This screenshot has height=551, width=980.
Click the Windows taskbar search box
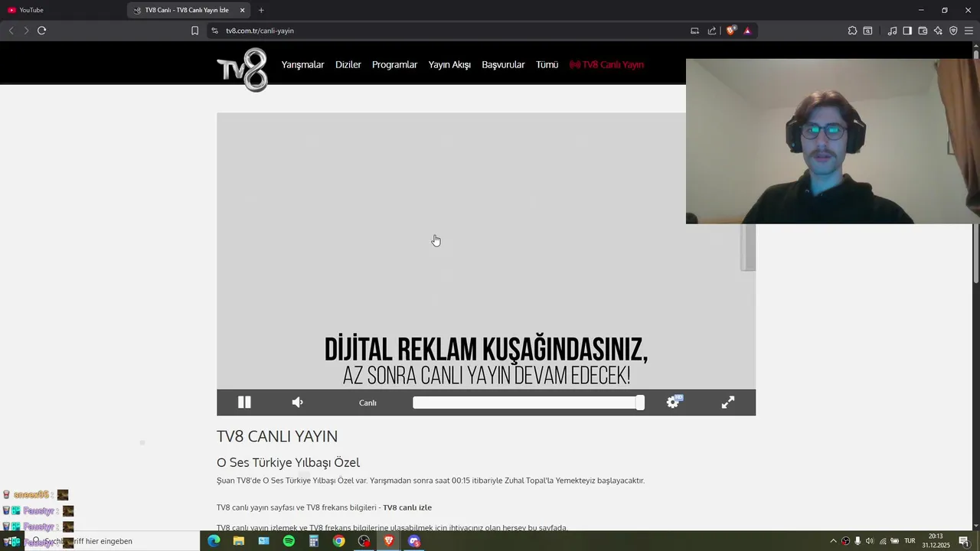coord(112,541)
